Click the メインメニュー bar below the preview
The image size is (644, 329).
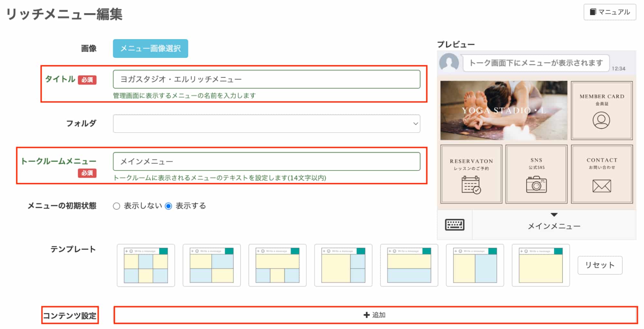click(x=553, y=226)
